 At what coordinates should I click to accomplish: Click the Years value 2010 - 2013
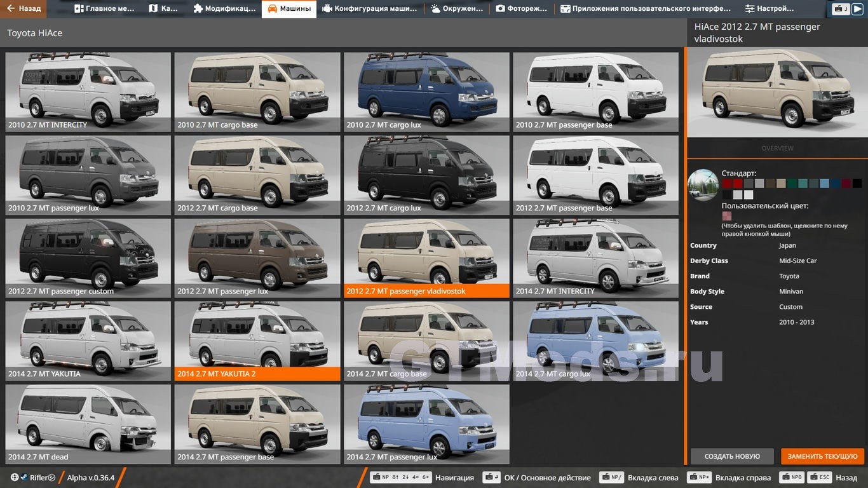(x=797, y=322)
